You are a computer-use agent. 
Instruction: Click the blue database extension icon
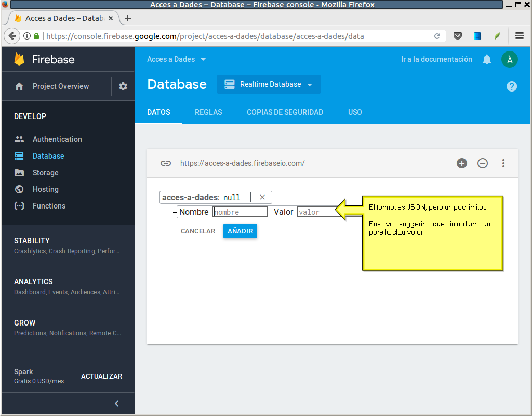[x=477, y=36]
